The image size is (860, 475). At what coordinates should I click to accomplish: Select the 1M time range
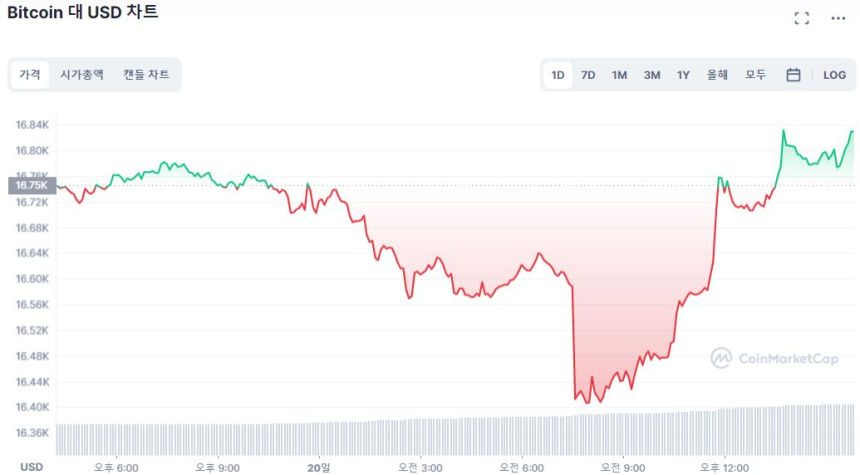pos(619,75)
